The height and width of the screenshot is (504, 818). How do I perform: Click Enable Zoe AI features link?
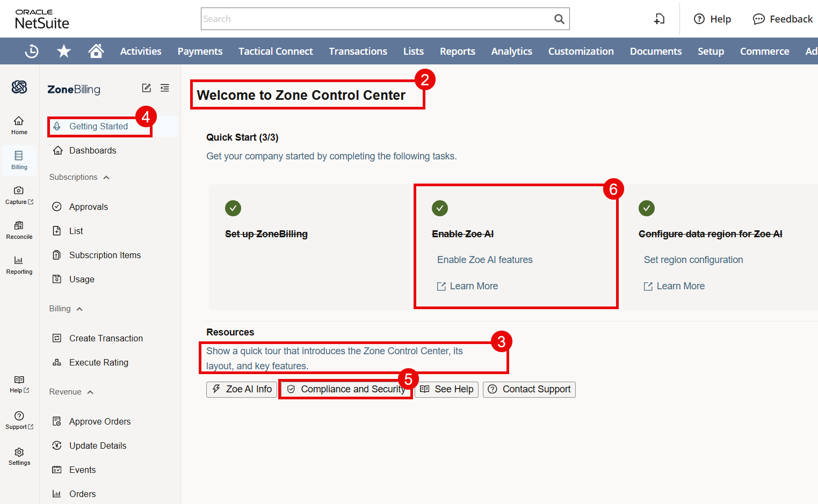[485, 260]
